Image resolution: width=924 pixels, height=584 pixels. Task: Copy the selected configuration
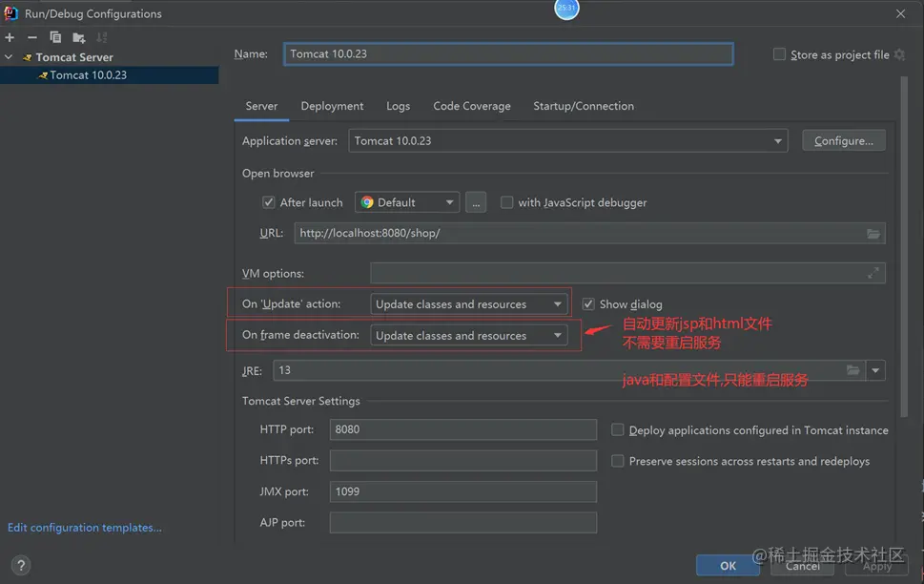point(55,38)
